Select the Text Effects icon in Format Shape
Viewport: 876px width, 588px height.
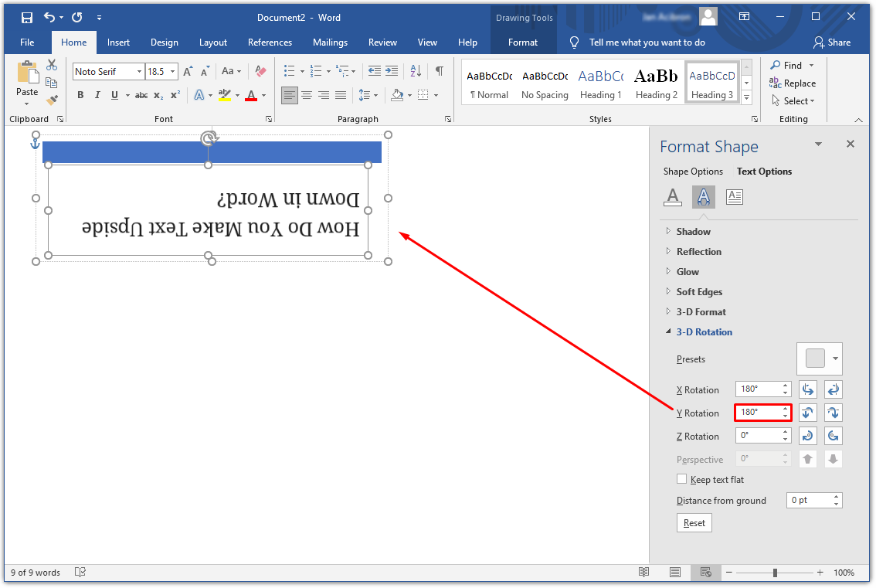pos(703,197)
